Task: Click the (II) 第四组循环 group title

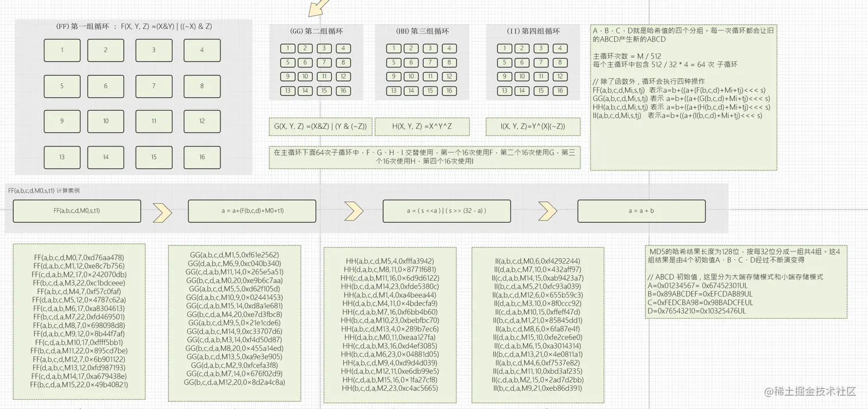Action: (x=533, y=32)
